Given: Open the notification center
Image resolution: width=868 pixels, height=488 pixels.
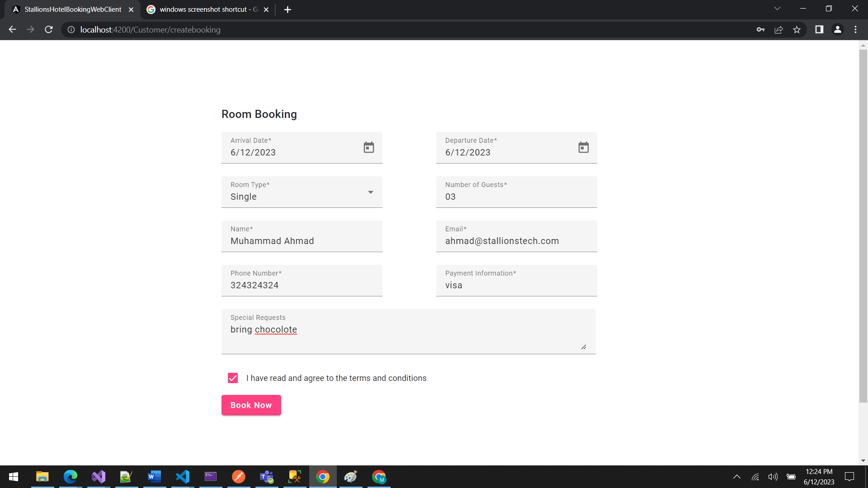Looking at the screenshot, I should click(x=849, y=477).
